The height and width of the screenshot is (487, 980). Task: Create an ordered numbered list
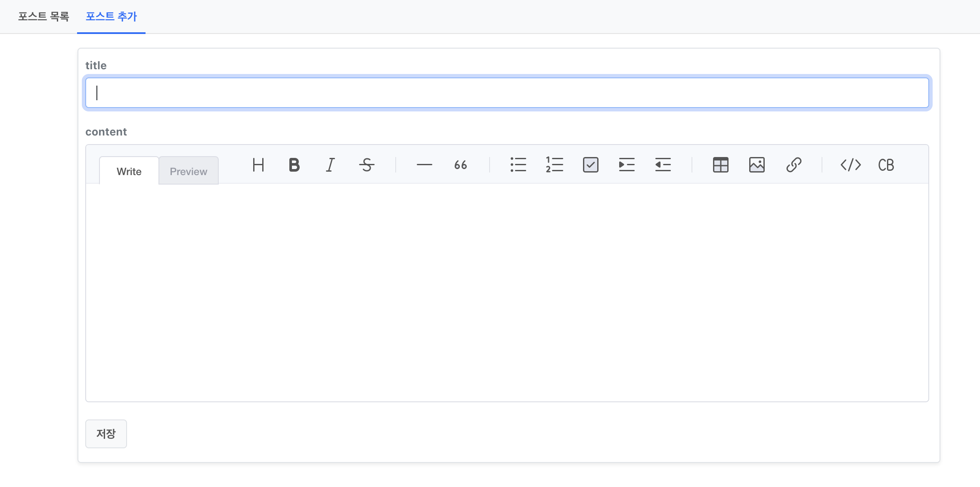pos(554,165)
